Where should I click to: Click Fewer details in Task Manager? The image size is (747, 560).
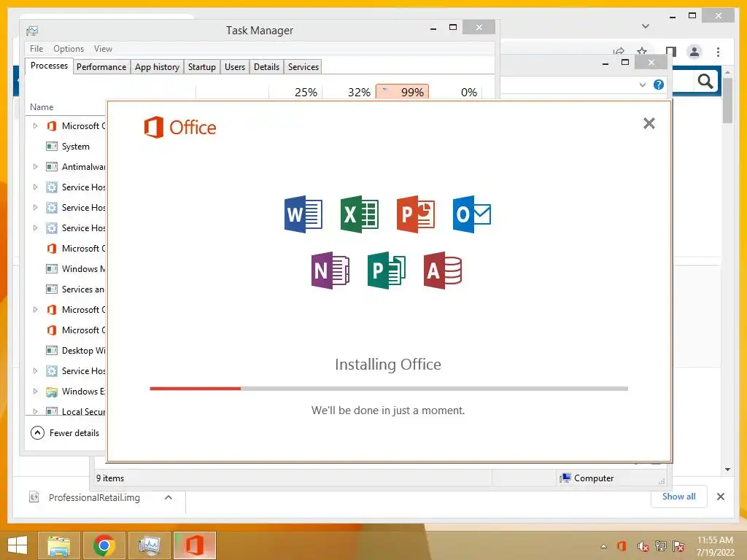tap(65, 433)
